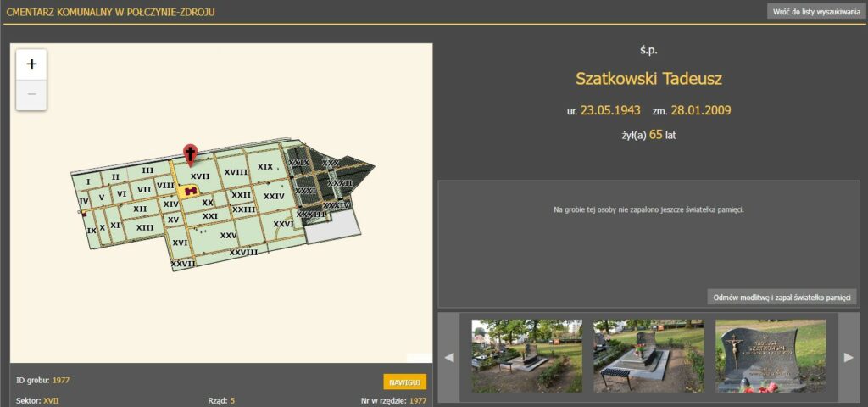Show previous grave photos with left arrow

click(449, 357)
